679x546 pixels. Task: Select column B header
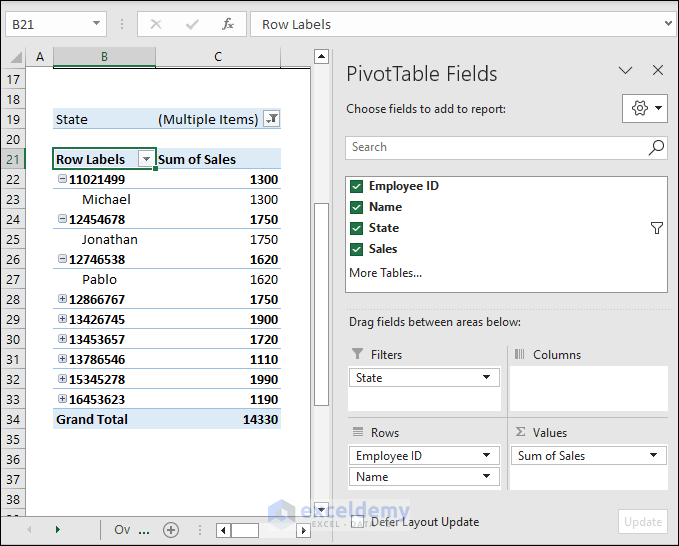coord(104,57)
